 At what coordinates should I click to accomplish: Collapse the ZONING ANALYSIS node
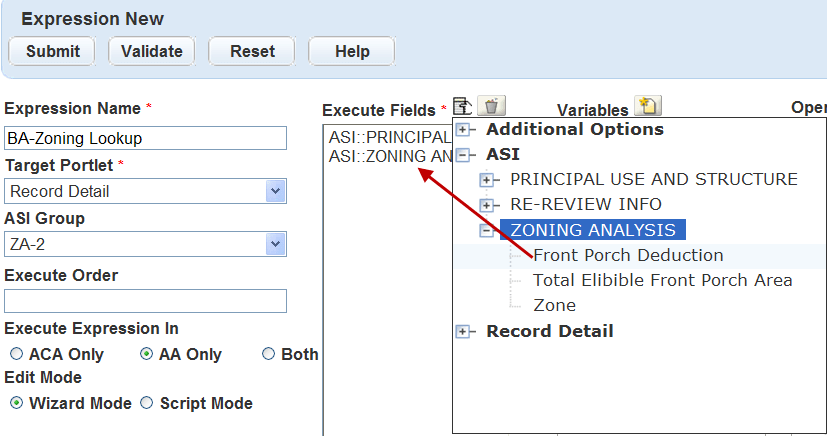click(487, 230)
